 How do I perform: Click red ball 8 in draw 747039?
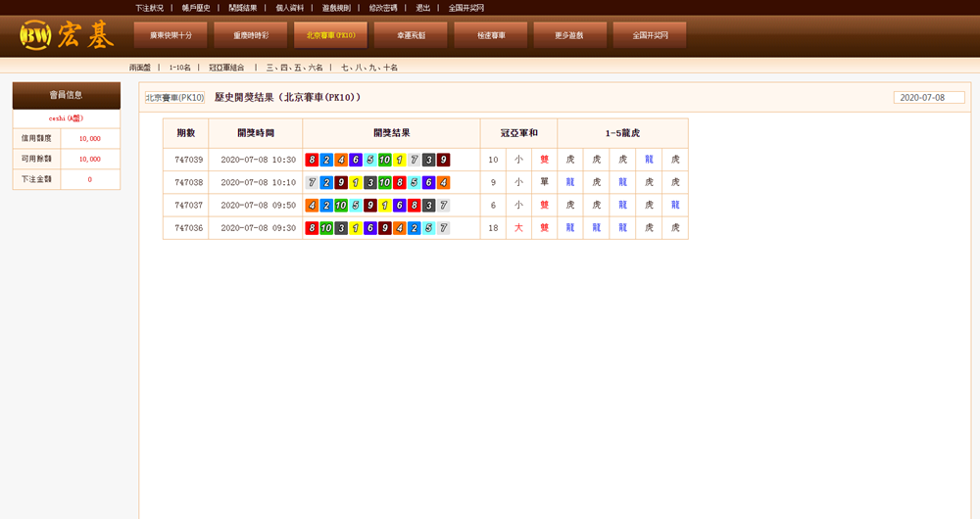click(312, 160)
